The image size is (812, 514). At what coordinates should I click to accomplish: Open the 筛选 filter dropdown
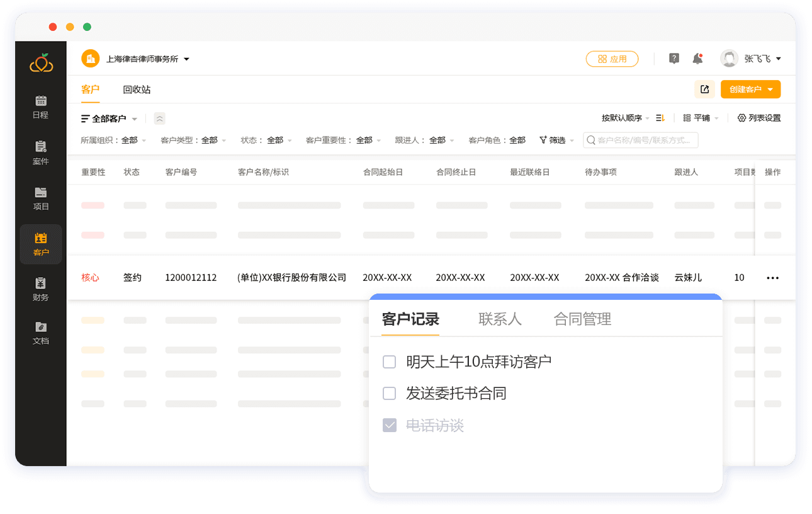[x=556, y=140]
